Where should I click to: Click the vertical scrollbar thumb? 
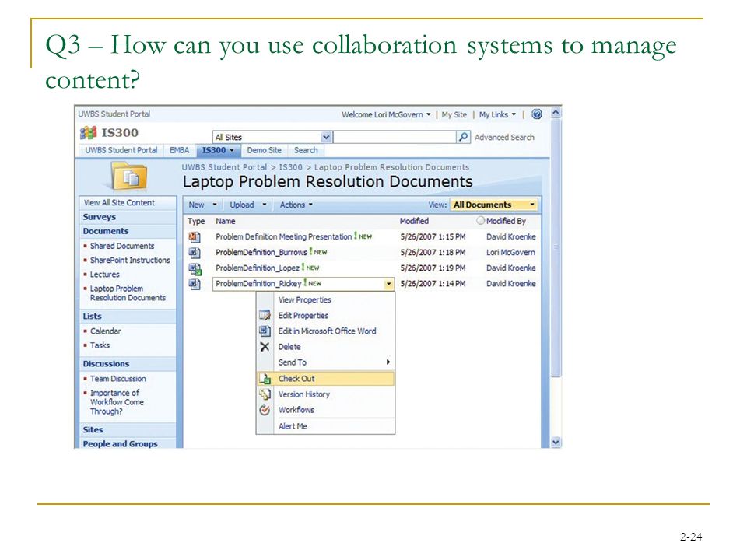[x=556, y=248]
